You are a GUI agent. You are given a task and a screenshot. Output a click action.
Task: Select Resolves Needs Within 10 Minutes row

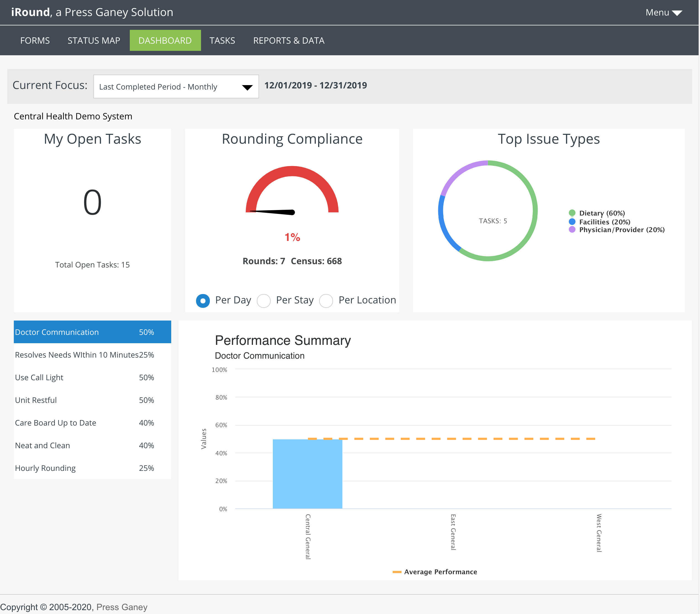point(93,355)
